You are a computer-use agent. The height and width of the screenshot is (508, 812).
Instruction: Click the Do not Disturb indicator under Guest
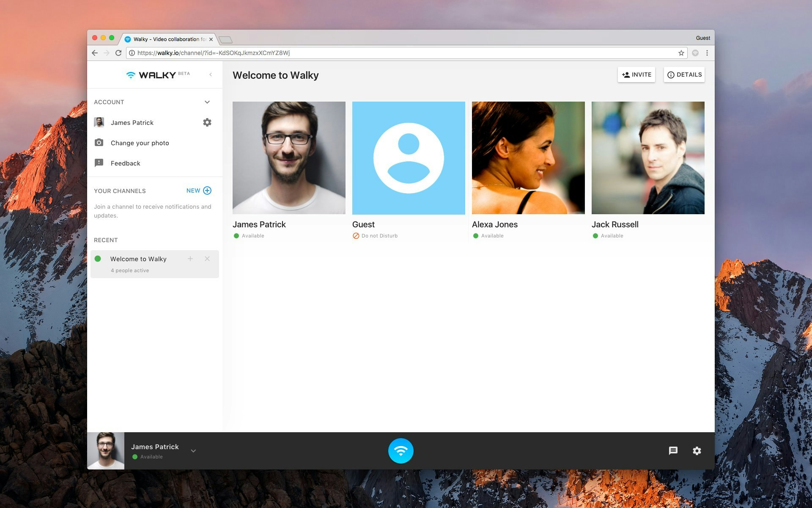tap(355, 235)
